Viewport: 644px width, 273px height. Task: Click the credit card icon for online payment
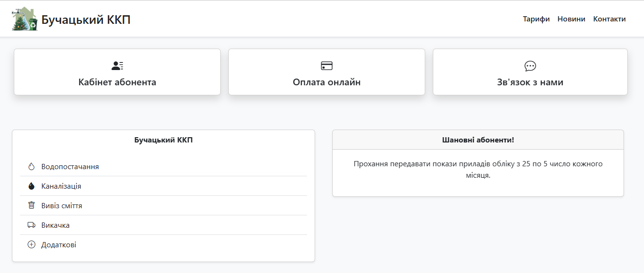click(x=327, y=66)
